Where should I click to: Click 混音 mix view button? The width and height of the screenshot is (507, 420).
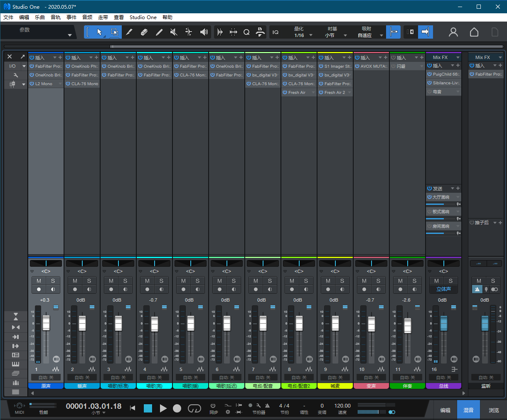[468, 410]
